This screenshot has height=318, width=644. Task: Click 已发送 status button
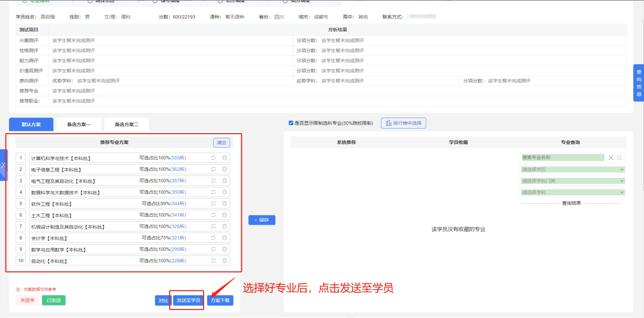(54, 300)
